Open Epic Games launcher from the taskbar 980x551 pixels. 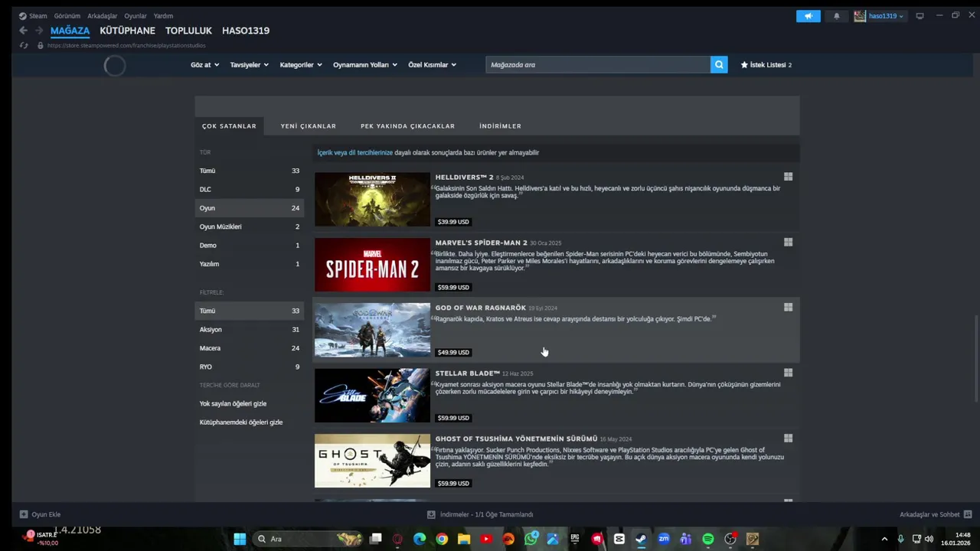tap(575, 539)
